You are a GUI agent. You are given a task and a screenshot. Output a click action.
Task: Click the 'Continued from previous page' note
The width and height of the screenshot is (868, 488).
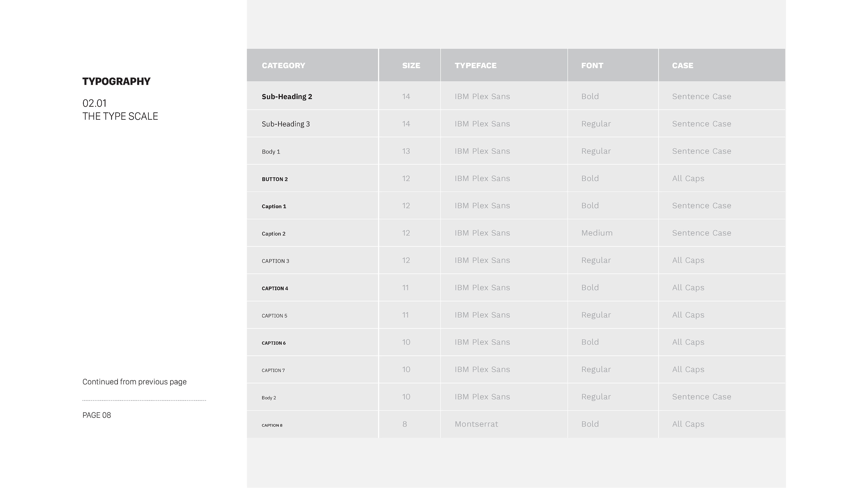pos(134,382)
